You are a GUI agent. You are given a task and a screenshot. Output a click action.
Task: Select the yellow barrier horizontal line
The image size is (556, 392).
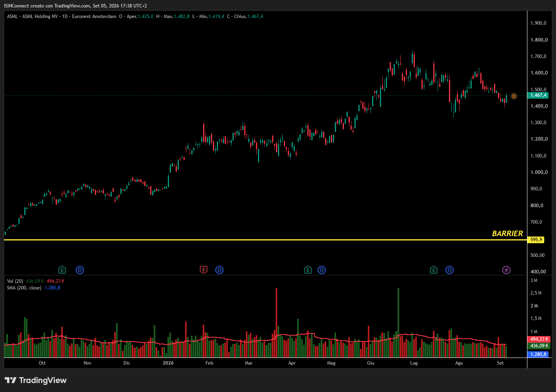click(x=265, y=240)
